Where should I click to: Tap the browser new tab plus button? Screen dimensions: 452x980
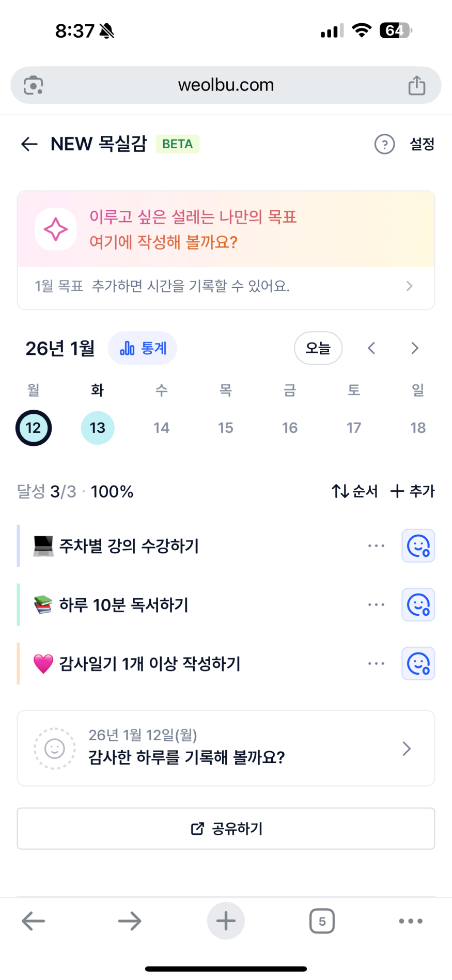[x=226, y=921]
